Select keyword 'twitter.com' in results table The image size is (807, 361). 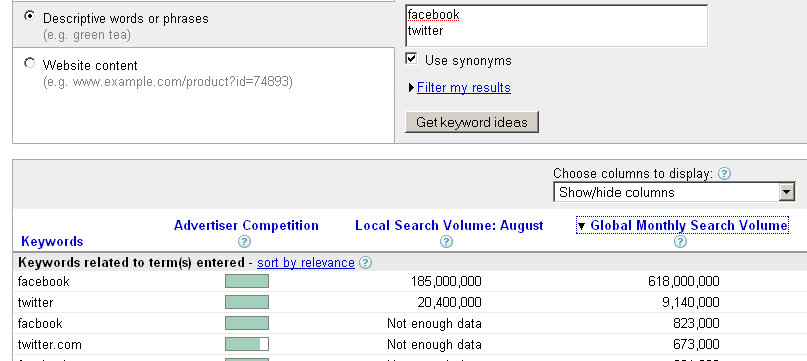(49, 345)
